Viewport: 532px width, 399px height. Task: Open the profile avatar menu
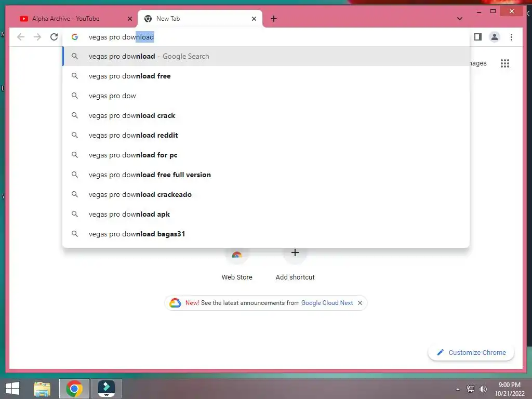[495, 37]
